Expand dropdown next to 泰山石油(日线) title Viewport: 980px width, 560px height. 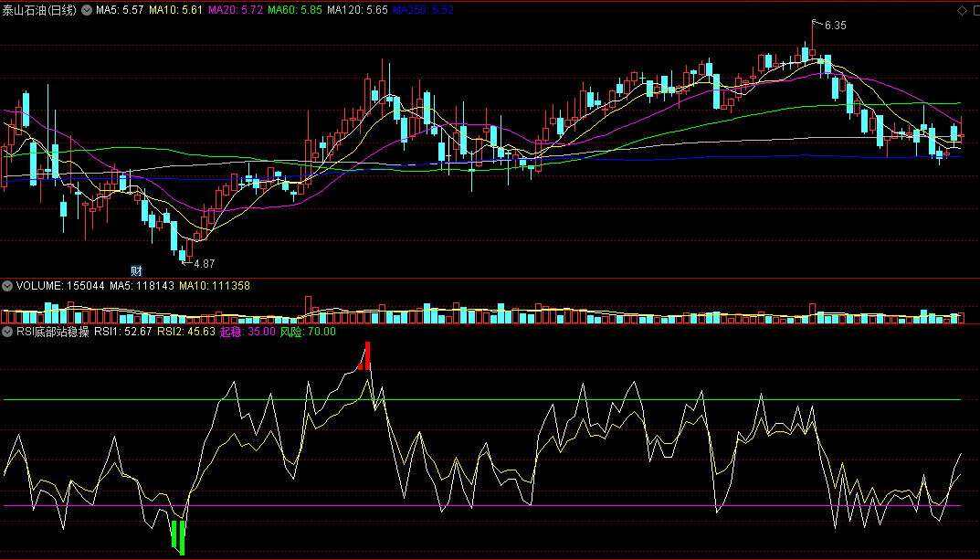click(87, 10)
